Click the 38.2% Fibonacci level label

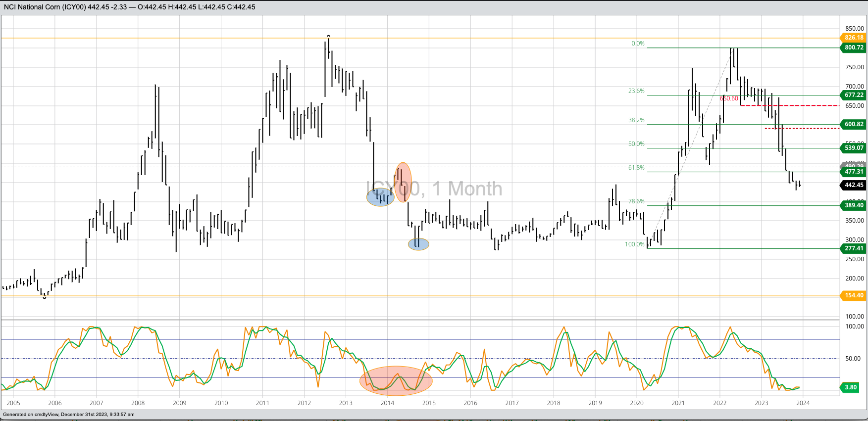point(636,120)
